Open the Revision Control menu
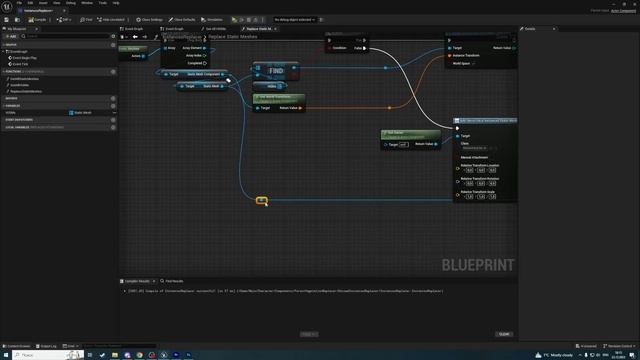The height and width of the screenshot is (360, 640). (619, 346)
